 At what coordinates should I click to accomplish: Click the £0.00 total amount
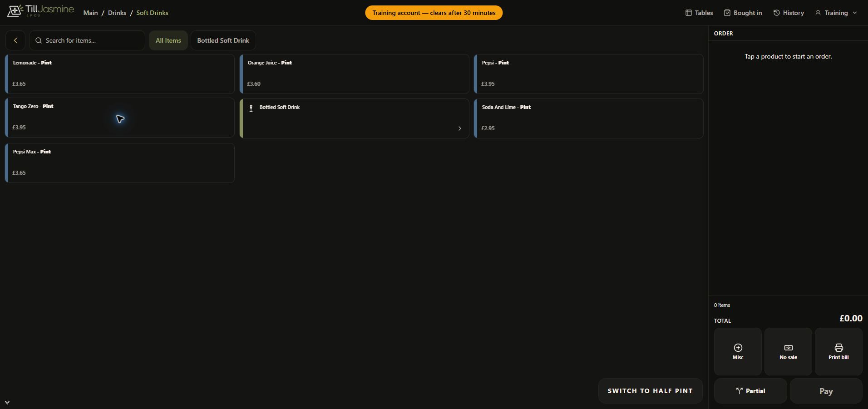click(850, 318)
